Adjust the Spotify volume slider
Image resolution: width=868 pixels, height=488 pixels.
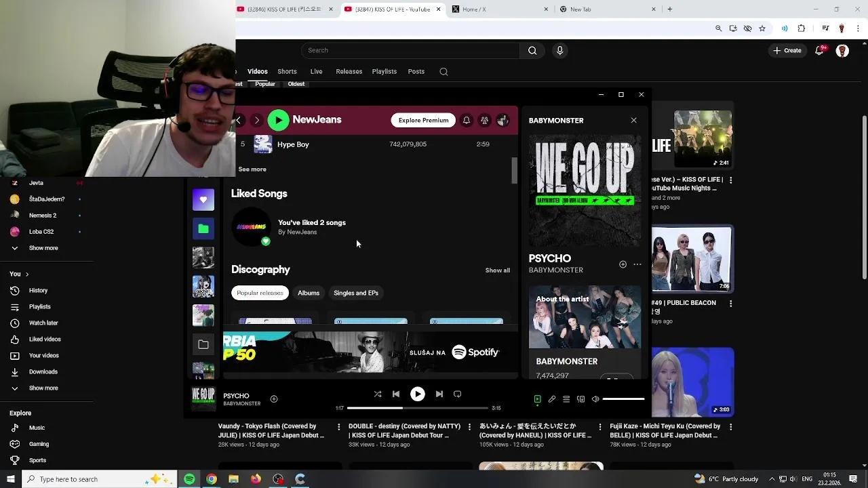(x=623, y=399)
